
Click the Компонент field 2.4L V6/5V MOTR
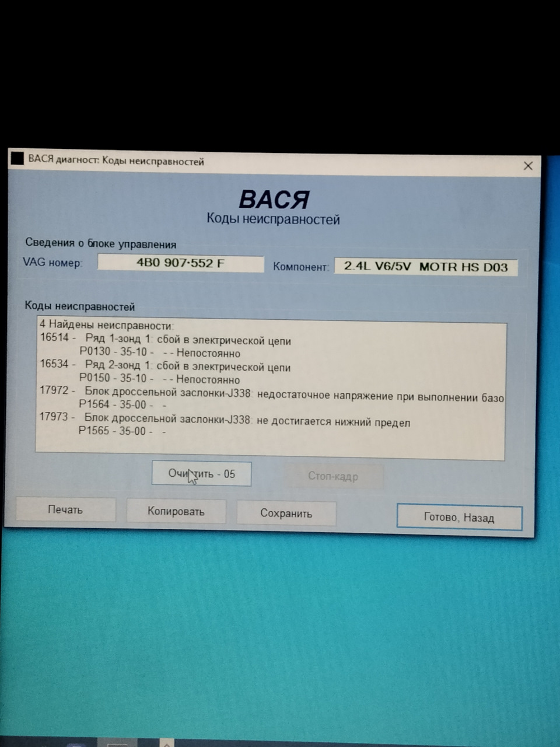click(426, 267)
